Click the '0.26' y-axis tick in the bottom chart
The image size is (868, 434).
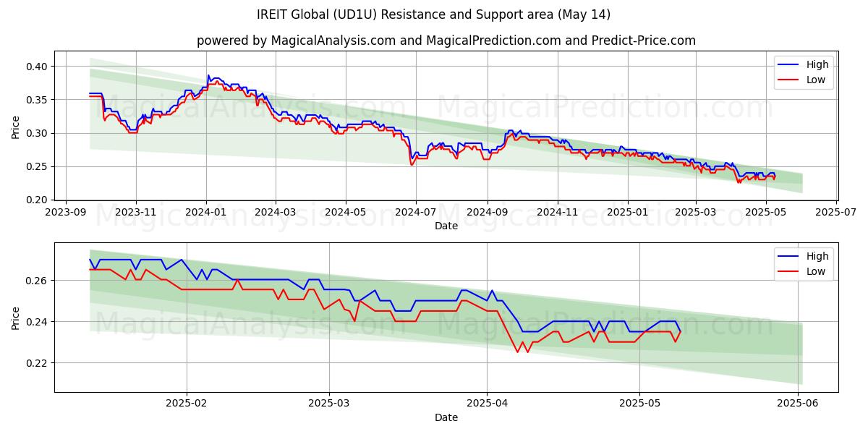(37, 280)
